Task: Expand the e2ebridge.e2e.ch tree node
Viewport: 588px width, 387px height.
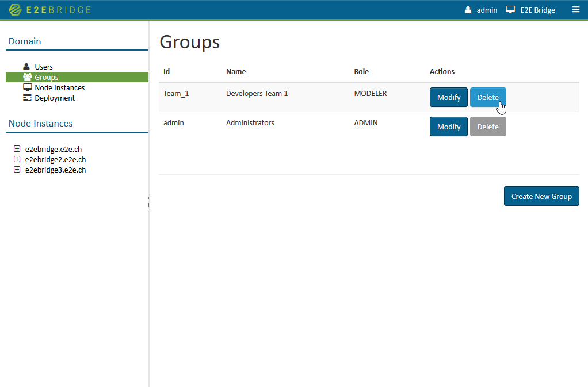Action: coord(17,149)
